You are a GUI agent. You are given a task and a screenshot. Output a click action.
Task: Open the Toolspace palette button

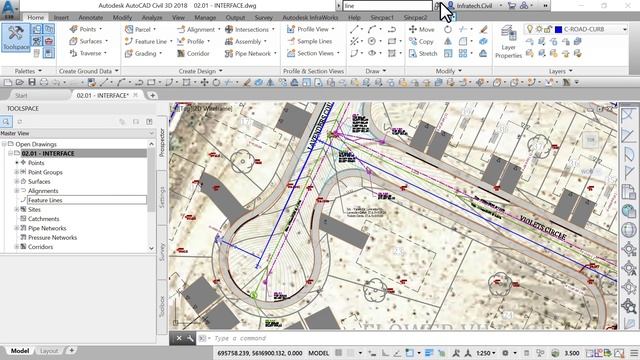[16, 38]
